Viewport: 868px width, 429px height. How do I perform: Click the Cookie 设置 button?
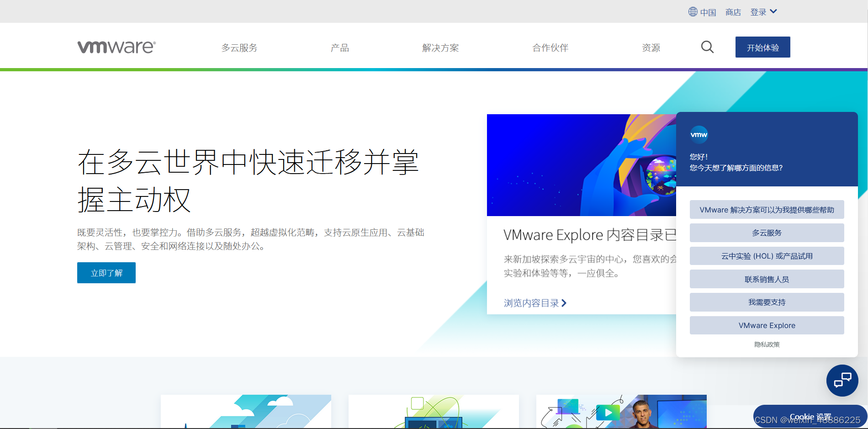[810, 416]
